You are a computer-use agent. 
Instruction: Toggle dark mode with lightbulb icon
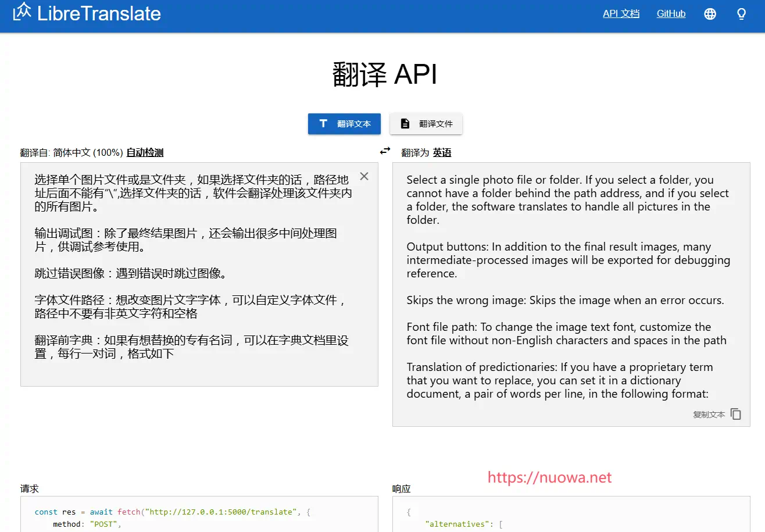[741, 14]
